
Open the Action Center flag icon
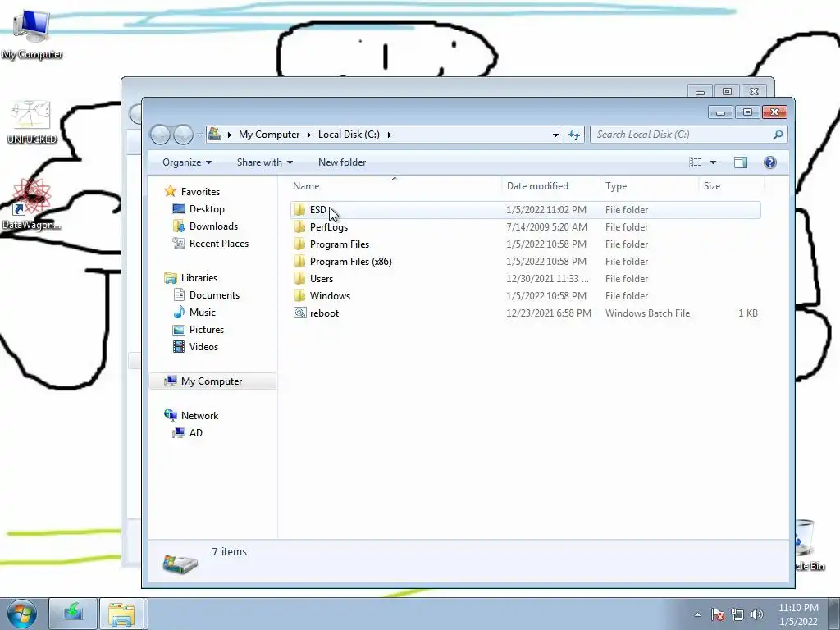pos(718,614)
